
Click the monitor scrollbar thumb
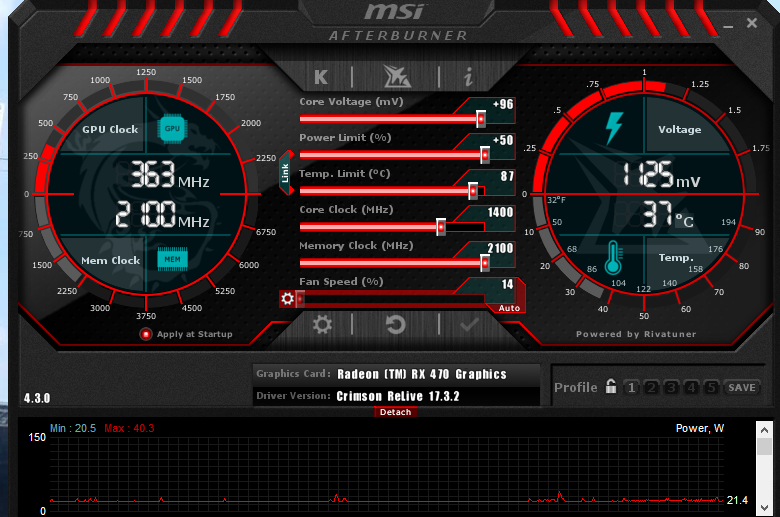pyautogui.click(x=764, y=446)
